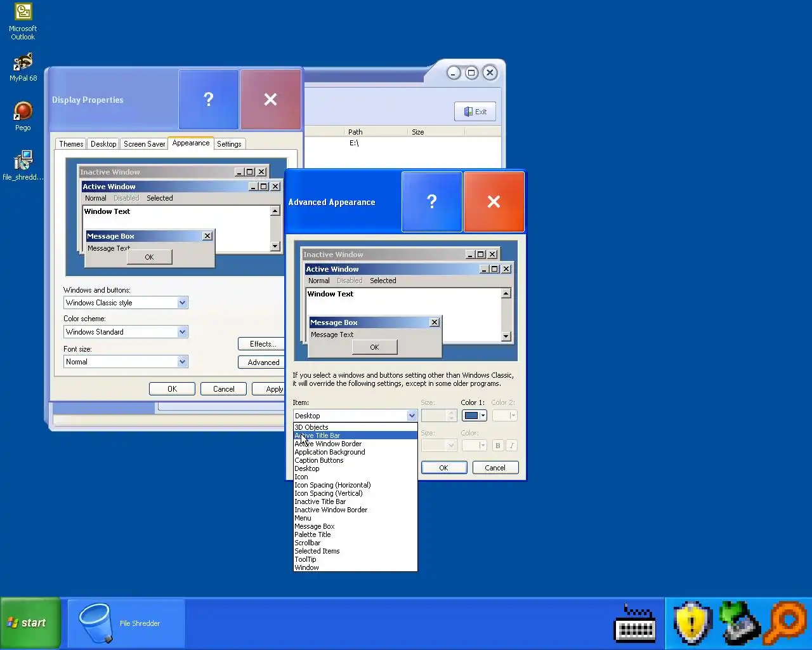This screenshot has width=812, height=650.
Task: Select Palette Title item
Action: coord(355,534)
